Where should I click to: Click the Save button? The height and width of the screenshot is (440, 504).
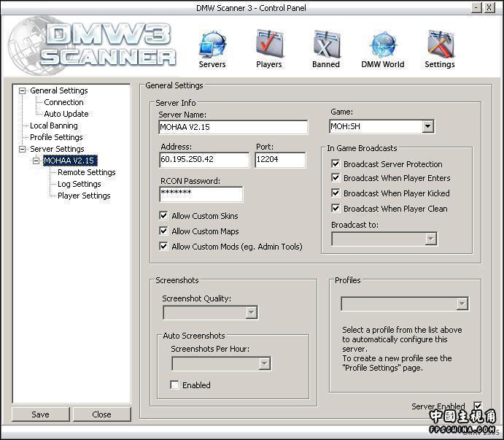[41, 414]
